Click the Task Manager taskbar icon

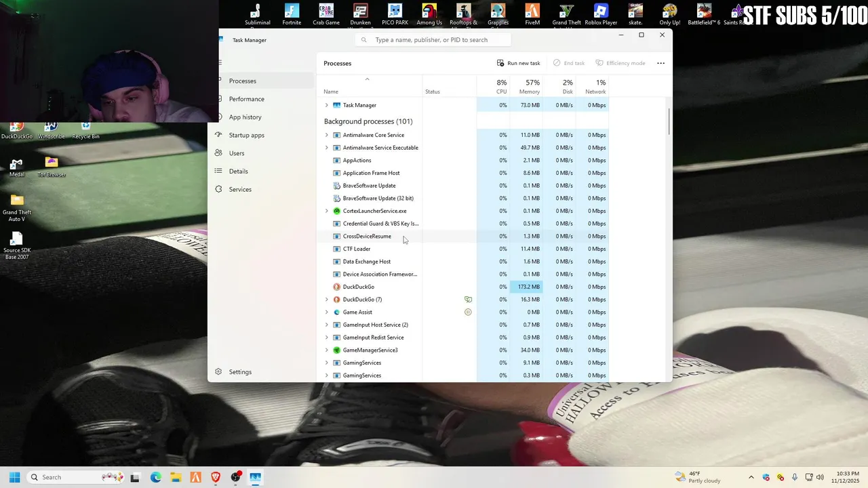tap(255, 477)
